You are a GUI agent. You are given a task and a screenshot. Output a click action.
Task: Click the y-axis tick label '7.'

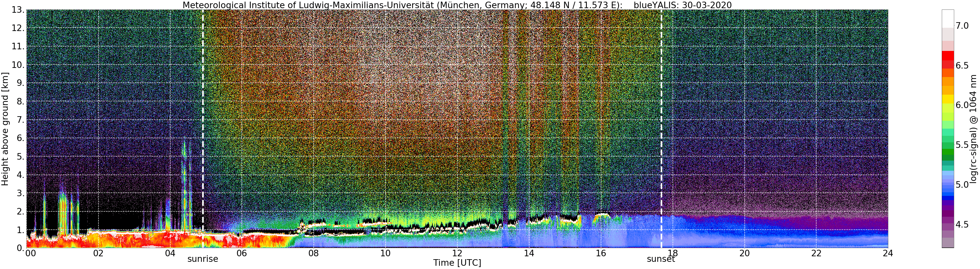[21, 120]
